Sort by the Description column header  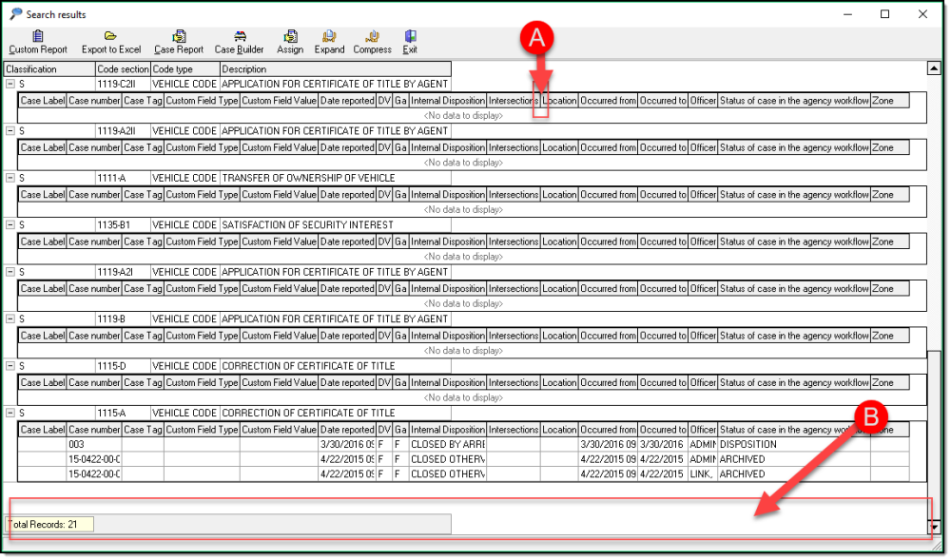point(333,69)
